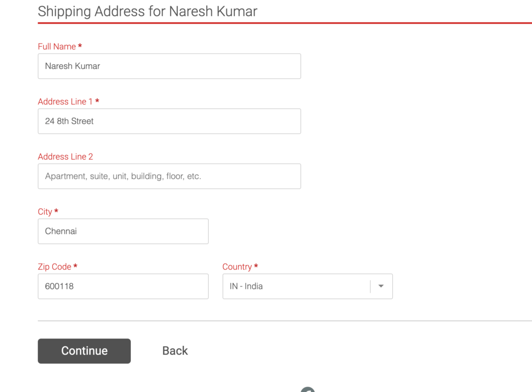Click the Shipping Address for Naresh Kumar heading
Screen dimensions: 532x392
coord(148,11)
